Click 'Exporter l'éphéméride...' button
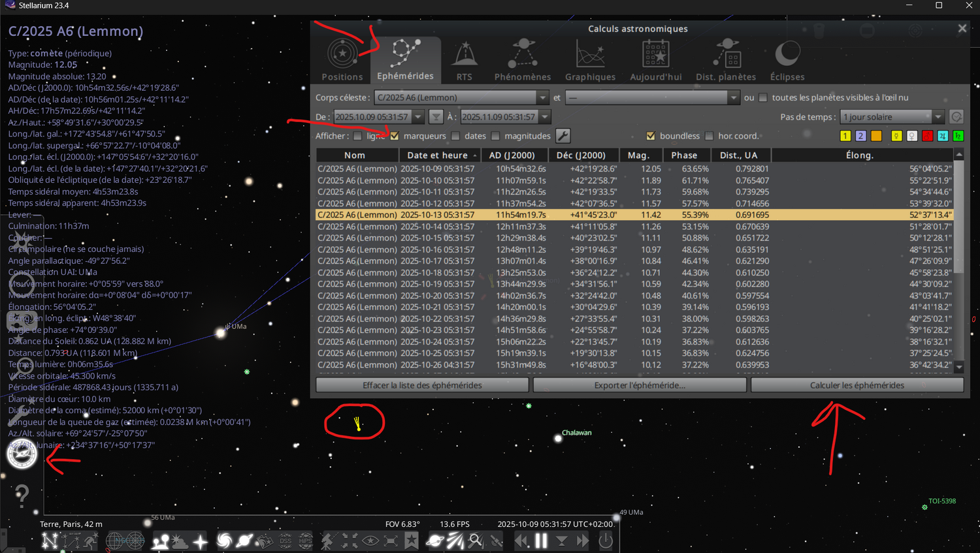The height and width of the screenshot is (553, 980). click(640, 385)
